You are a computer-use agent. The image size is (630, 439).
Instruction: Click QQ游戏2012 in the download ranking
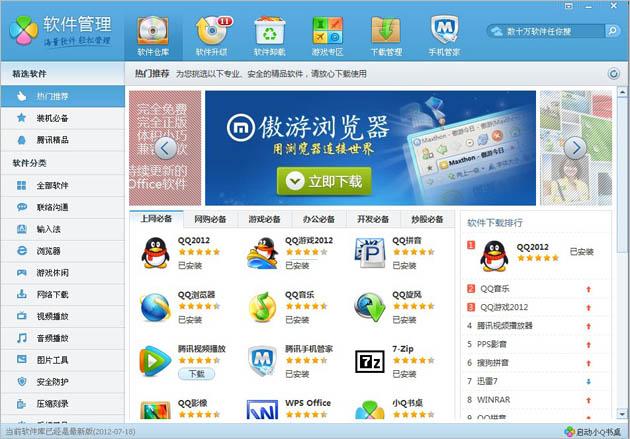tap(504, 307)
